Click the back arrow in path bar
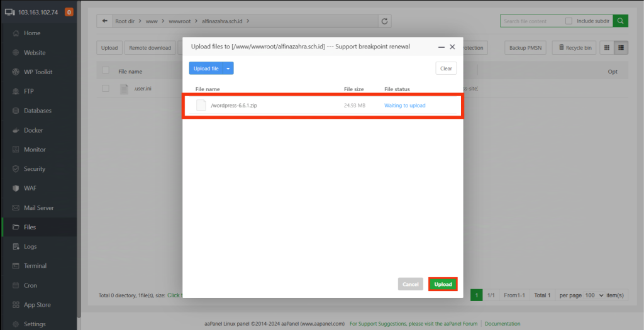The height and width of the screenshot is (330, 644). point(104,21)
